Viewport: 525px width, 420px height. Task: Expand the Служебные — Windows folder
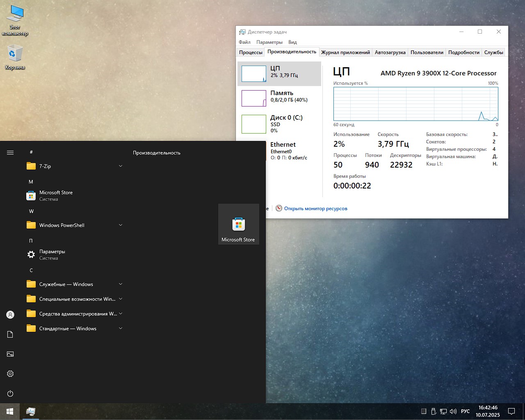(74, 284)
